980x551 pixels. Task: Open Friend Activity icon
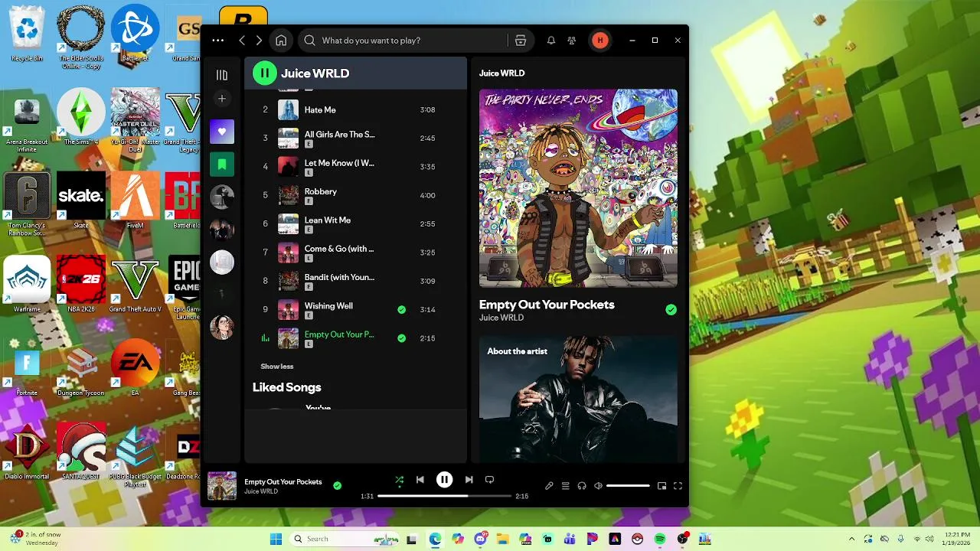[571, 41]
